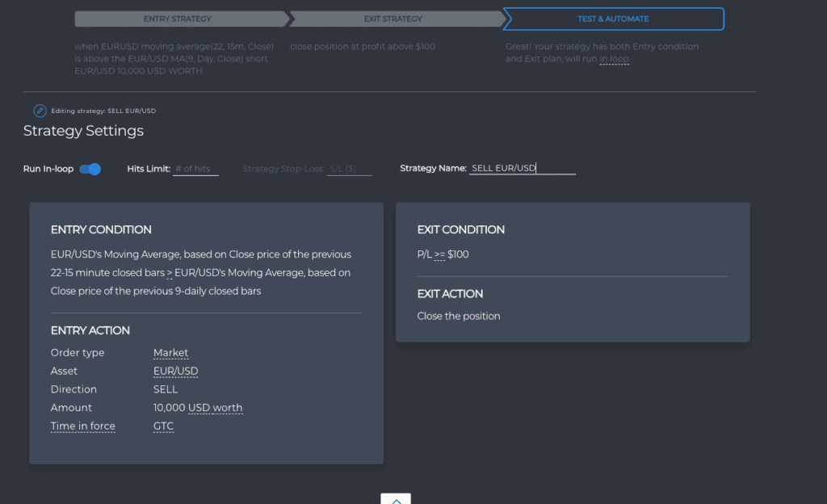Viewport: 827px width, 504px height.
Task: Click the >= operator in exit condition
Action: tap(439, 254)
